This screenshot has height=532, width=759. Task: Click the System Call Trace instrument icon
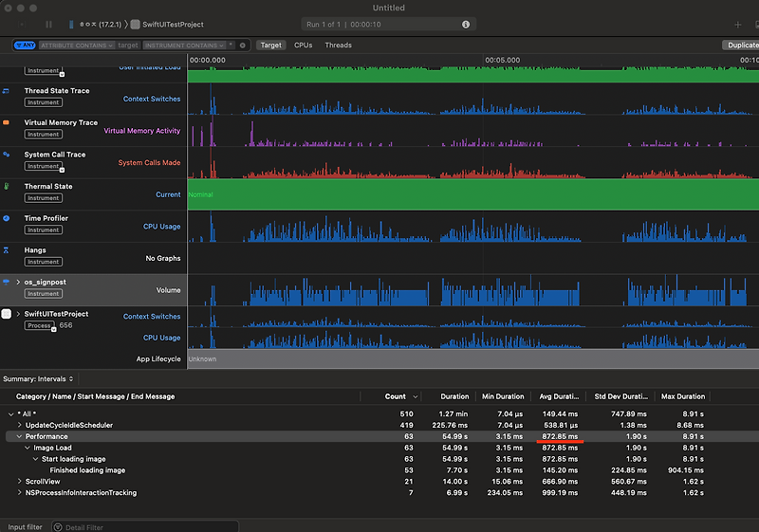pos(6,155)
